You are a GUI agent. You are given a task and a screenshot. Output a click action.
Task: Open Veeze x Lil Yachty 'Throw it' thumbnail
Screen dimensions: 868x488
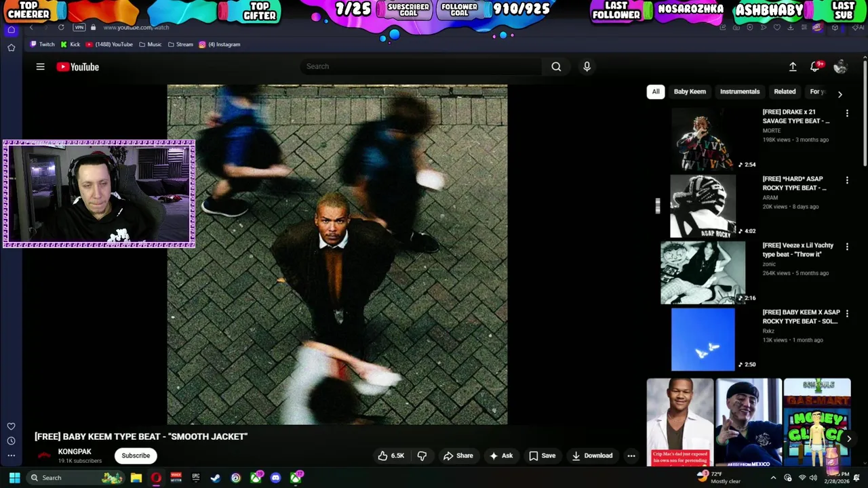(x=703, y=272)
